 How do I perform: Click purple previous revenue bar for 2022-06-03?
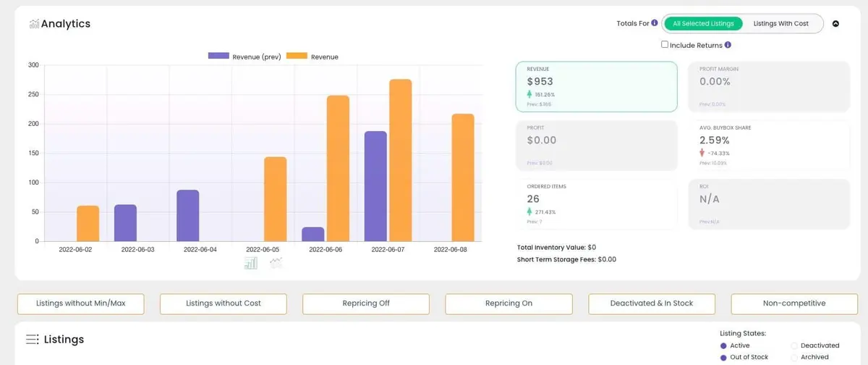[125, 223]
